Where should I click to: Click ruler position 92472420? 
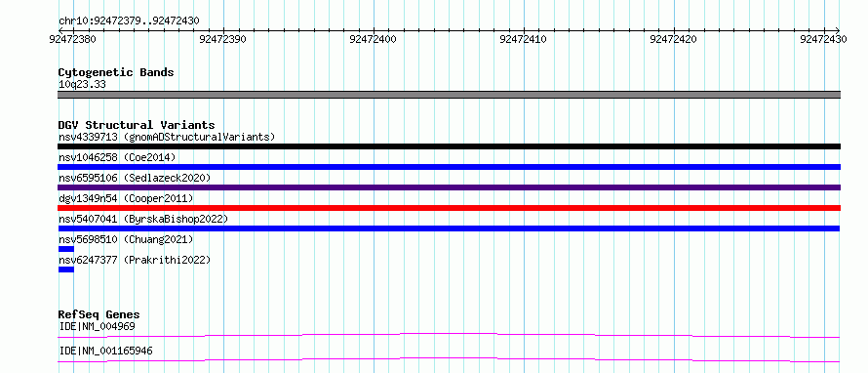click(x=674, y=39)
